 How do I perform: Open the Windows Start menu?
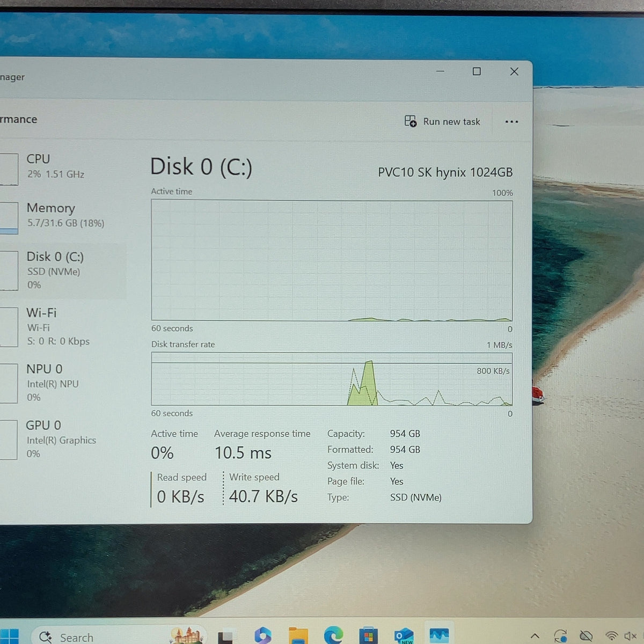click(x=9, y=636)
